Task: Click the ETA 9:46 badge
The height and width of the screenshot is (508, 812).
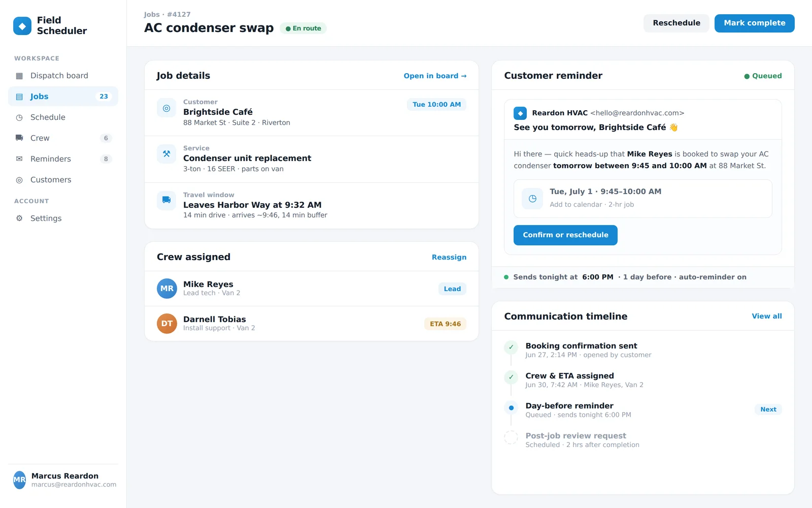Action: point(445,324)
